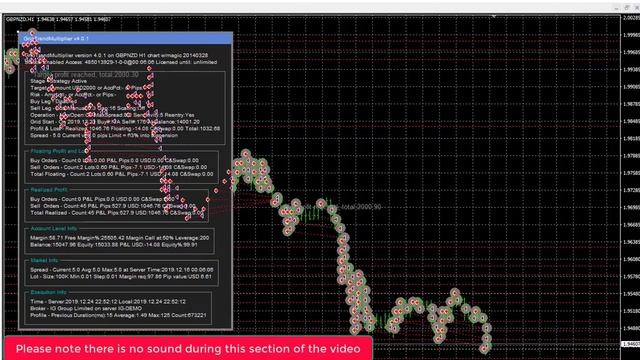Image resolution: width=640 pixels, height=360 pixels.
Task: Click the 'Floating Profit and Loss' section heading
Action: click(x=59, y=151)
